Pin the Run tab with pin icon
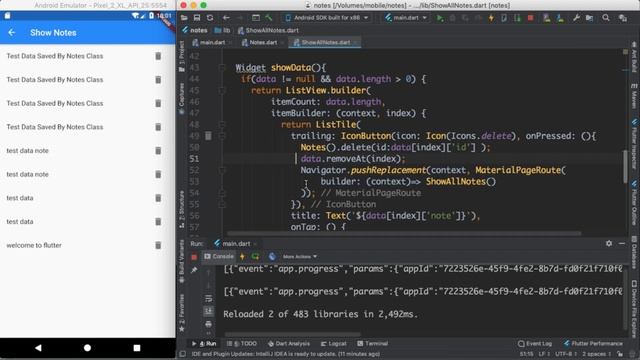Screen dimensions: 640x360 [x=194, y=270]
